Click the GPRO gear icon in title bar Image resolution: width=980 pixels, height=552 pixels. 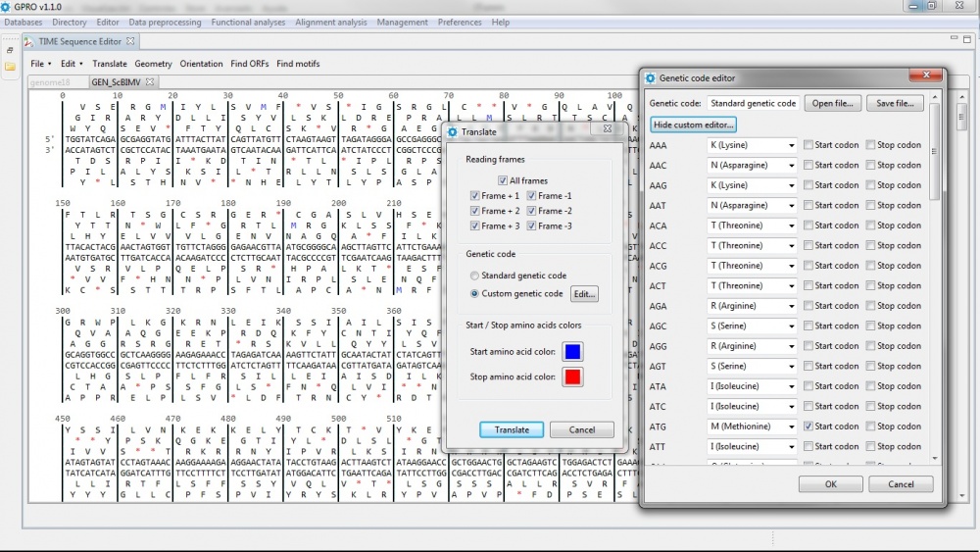point(7,6)
